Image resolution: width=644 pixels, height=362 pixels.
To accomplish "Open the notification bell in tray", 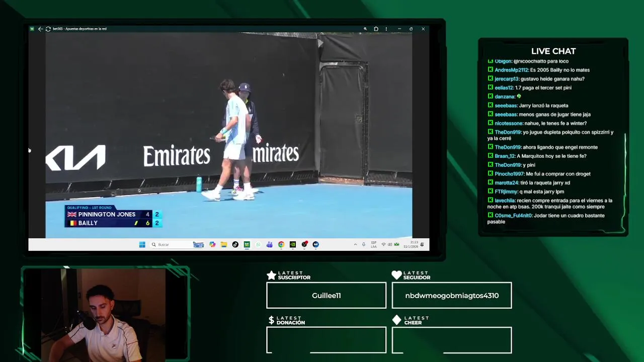I will click(422, 244).
